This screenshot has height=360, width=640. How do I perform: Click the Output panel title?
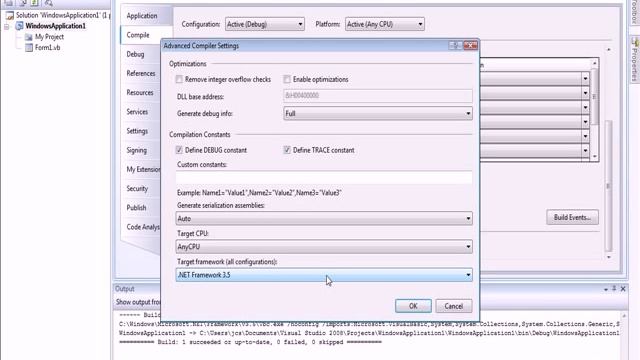coord(124,289)
